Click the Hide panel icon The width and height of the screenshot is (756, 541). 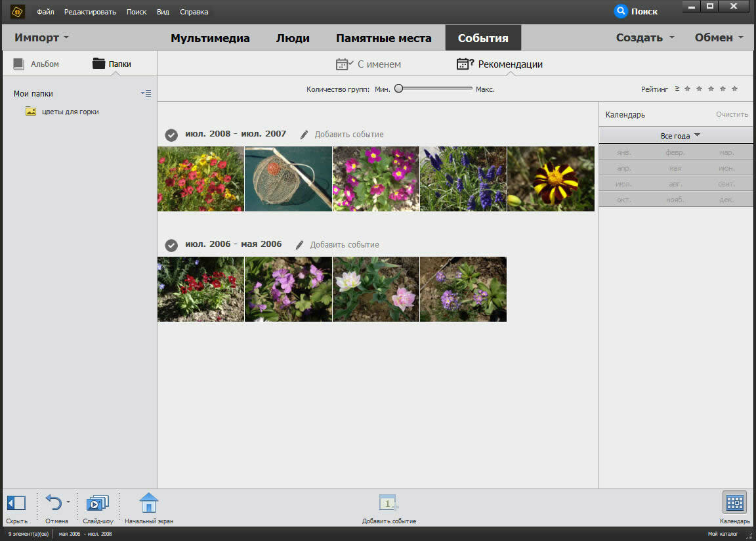pos(16,504)
